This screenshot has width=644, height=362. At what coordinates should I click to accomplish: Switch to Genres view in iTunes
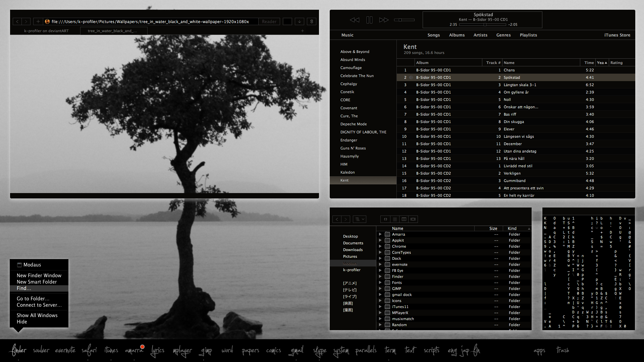coord(503,35)
